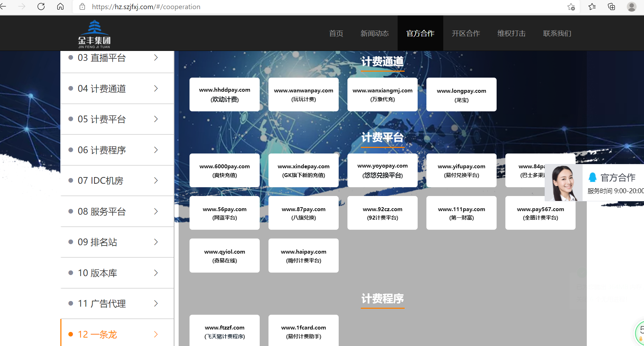Open the 新闻动态 nav tab
This screenshot has width=644, height=346.
[x=374, y=33]
